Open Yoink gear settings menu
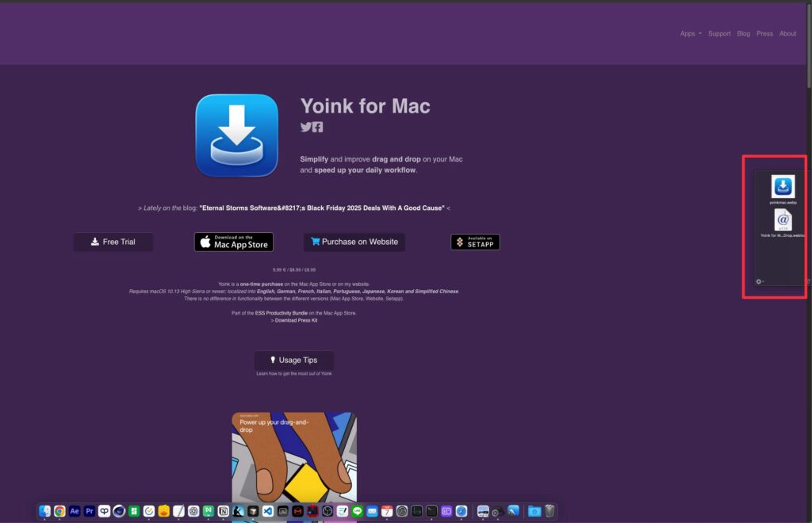 coord(759,281)
